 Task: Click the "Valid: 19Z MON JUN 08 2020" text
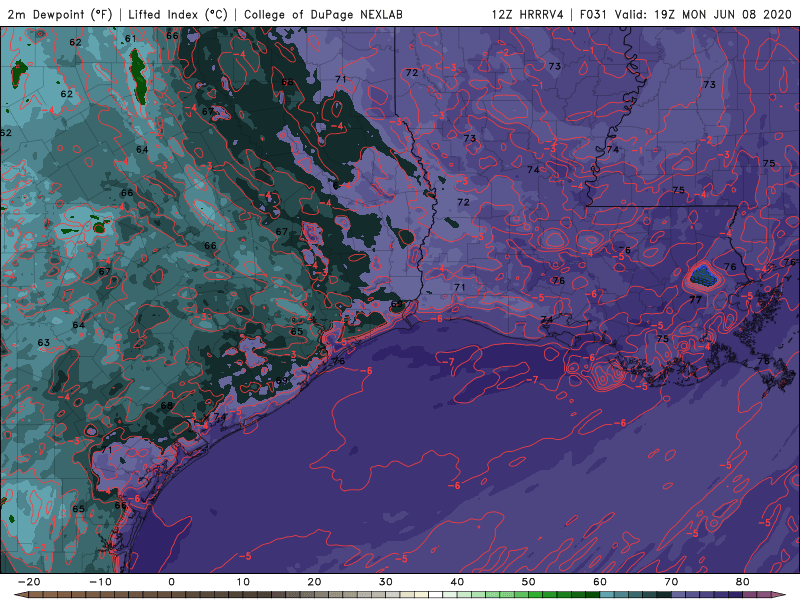point(703,14)
